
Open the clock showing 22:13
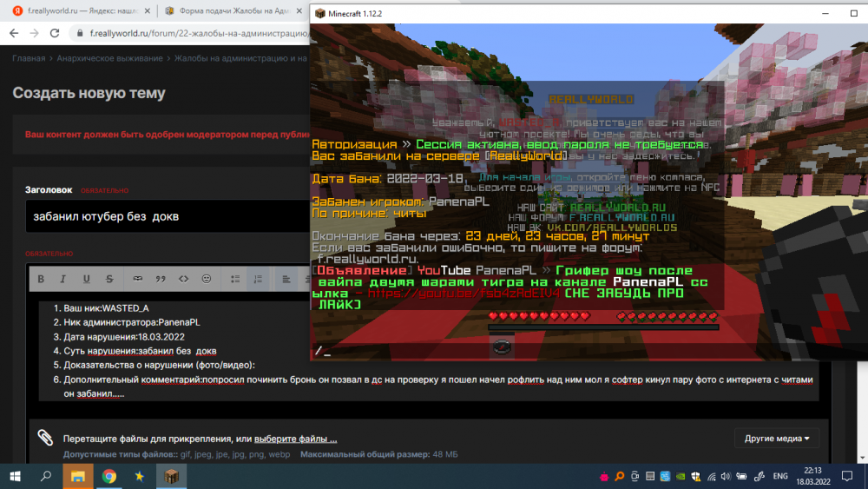[813, 476]
